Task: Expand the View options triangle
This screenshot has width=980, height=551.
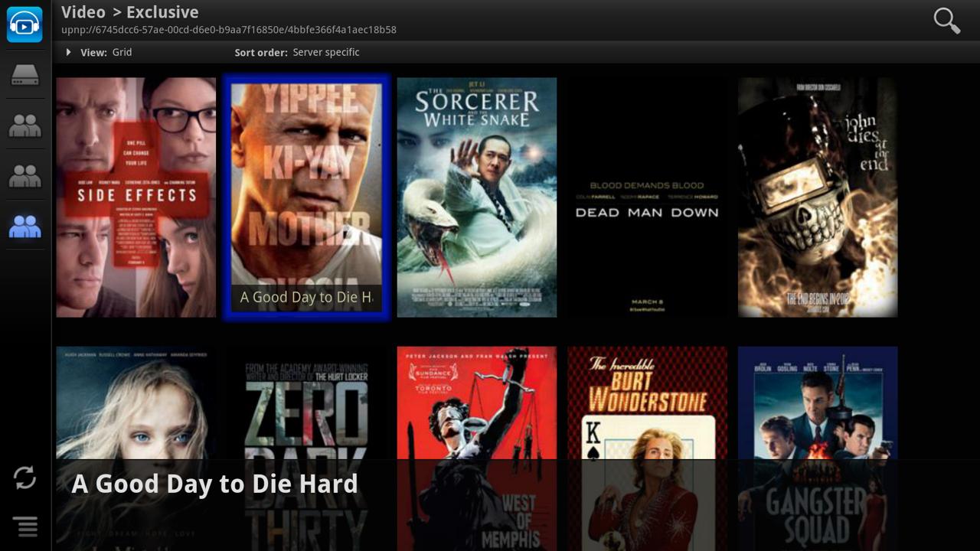Action: coord(69,52)
